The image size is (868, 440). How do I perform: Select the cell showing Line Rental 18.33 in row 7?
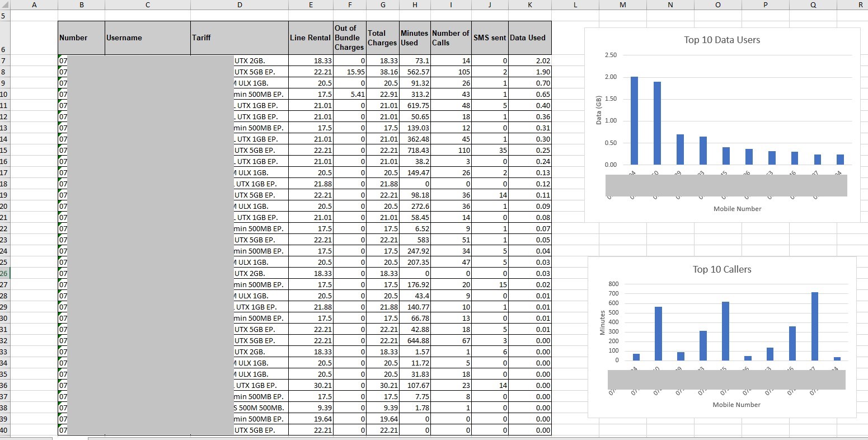[x=311, y=60]
